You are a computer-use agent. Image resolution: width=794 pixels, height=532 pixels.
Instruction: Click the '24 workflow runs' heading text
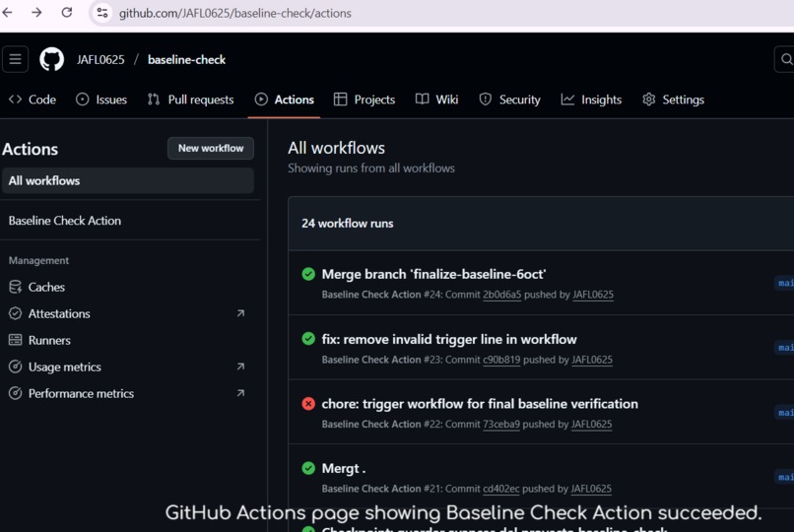pyautogui.click(x=348, y=224)
